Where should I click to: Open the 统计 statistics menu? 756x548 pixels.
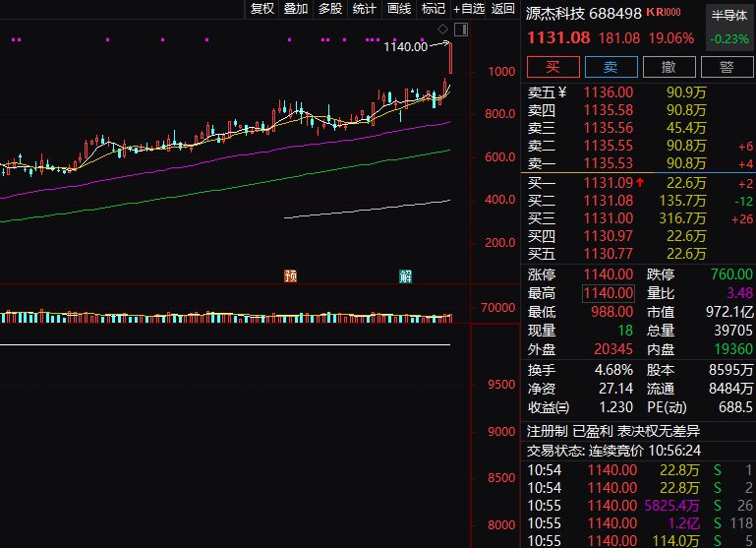364,9
